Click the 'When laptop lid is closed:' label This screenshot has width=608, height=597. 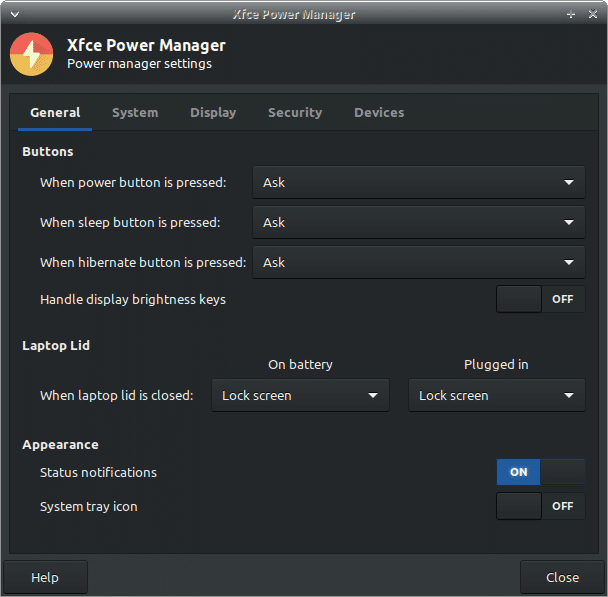117,395
